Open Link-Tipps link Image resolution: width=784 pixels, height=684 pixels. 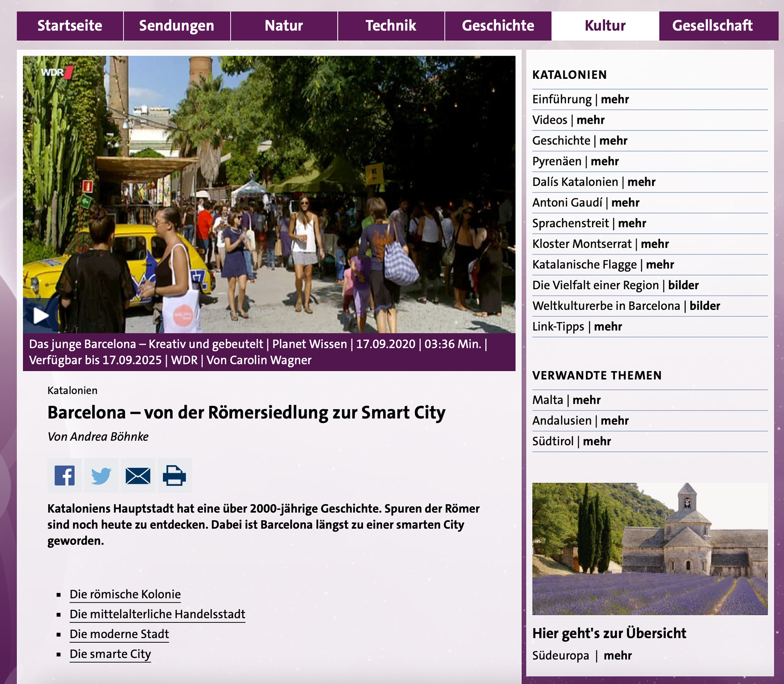577,327
